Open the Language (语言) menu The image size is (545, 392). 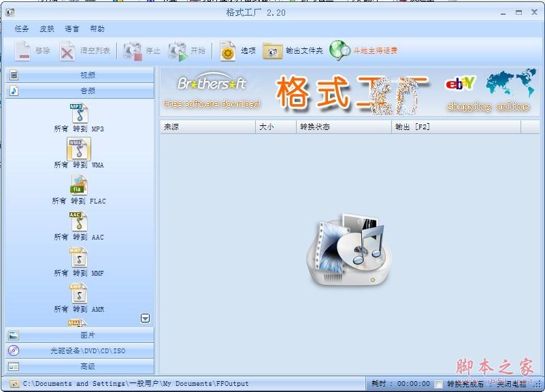tap(72, 29)
